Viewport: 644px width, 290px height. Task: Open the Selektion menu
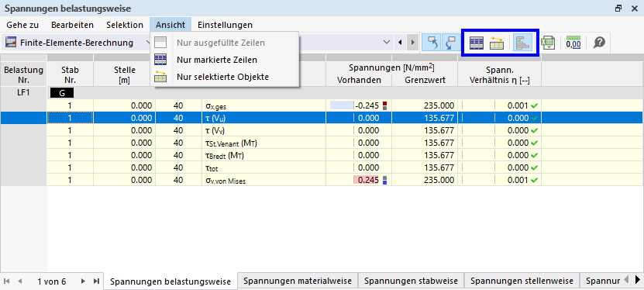click(x=125, y=25)
